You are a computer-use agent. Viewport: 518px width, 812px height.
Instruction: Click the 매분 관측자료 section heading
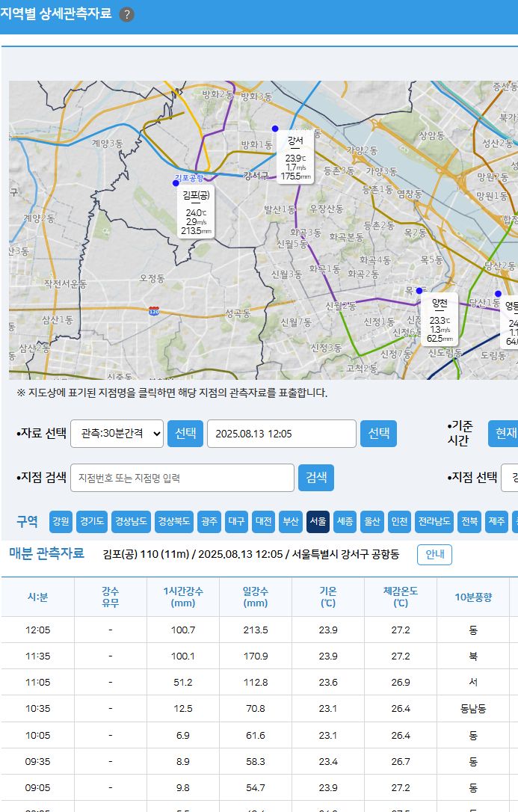tap(46, 553)
